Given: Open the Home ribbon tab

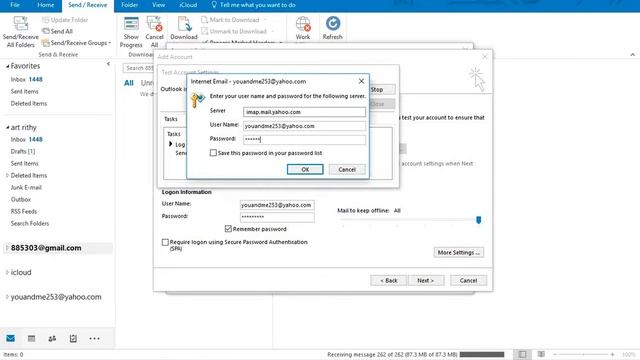Looking at the screenshot, I should click(46, 5).
